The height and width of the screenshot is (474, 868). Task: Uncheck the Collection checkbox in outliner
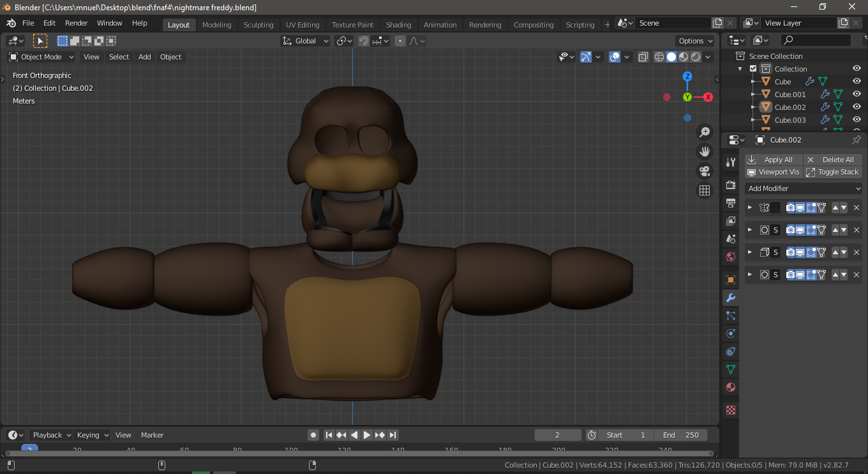tap(753, 69)
